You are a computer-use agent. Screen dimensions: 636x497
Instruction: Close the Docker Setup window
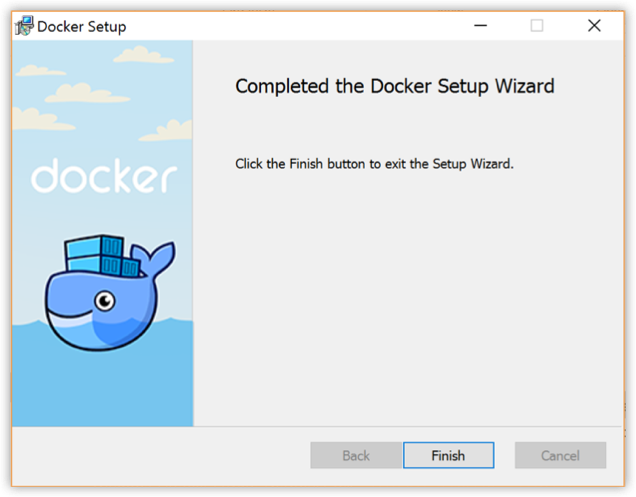(594, 26)
